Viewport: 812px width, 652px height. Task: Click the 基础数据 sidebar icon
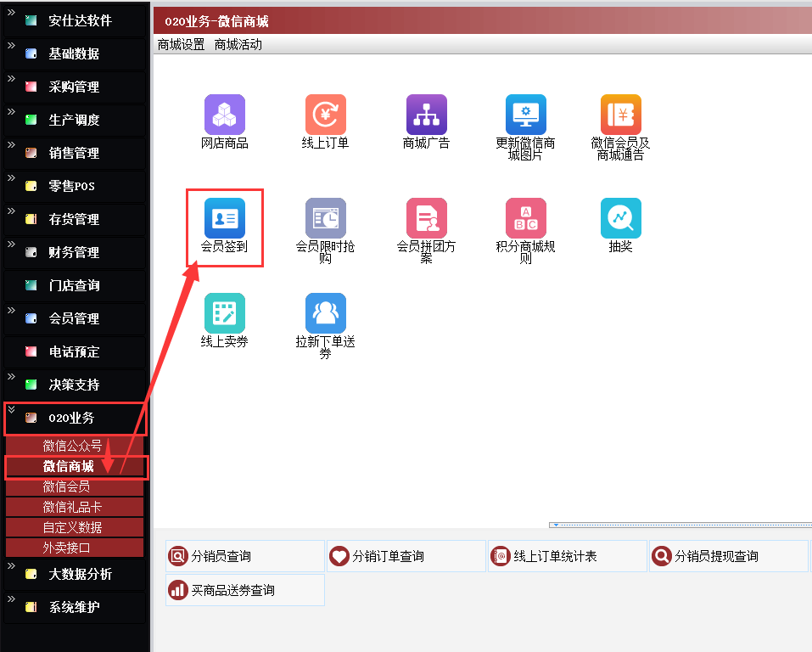[31, 53]
